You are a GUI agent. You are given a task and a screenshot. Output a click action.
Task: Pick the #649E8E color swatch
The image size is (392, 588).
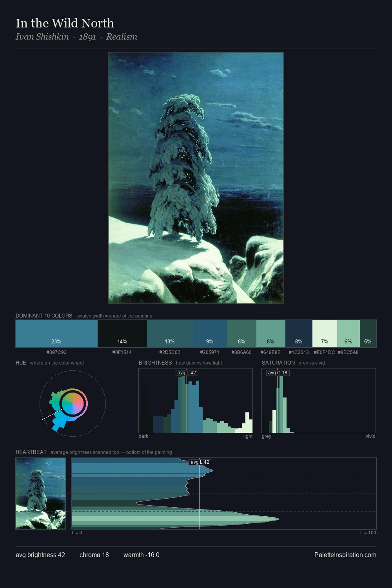(271, 334)
